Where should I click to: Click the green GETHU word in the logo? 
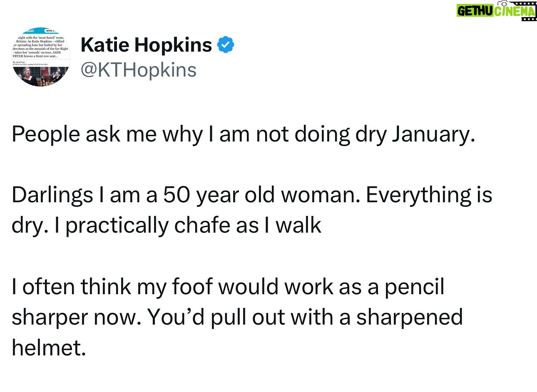click(475, 11)
